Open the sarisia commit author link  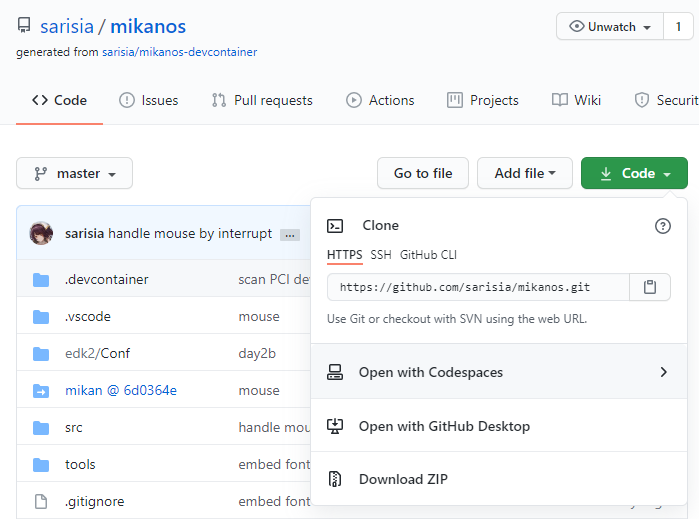[x=84, y=233]
